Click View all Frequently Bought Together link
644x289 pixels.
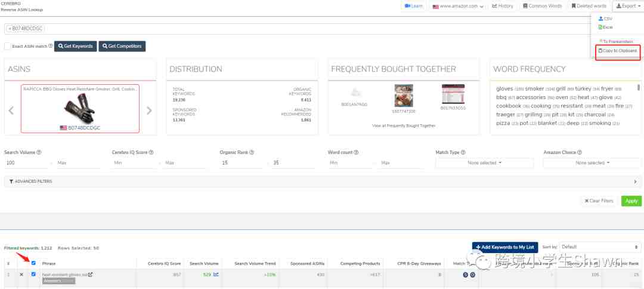pos(404,126)
